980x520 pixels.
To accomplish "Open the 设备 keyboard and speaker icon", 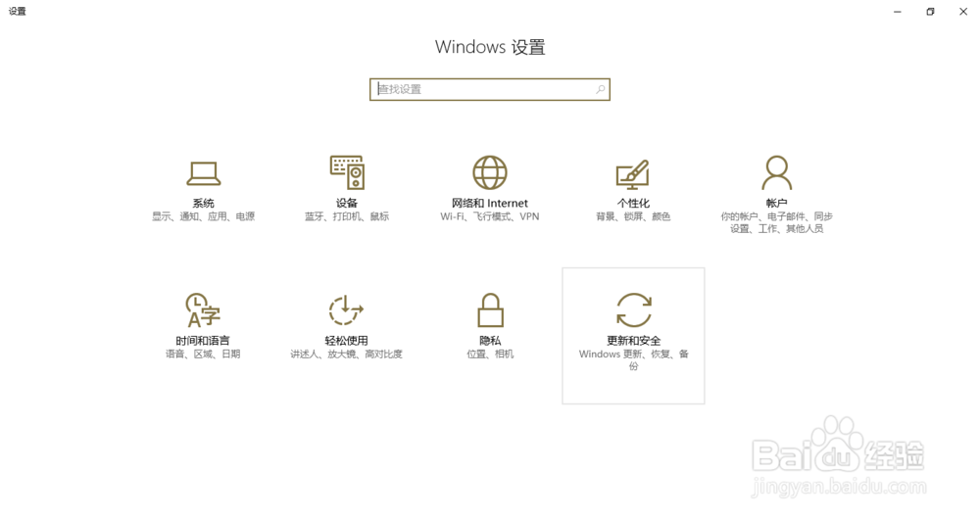I will click(x=347, y=172).
